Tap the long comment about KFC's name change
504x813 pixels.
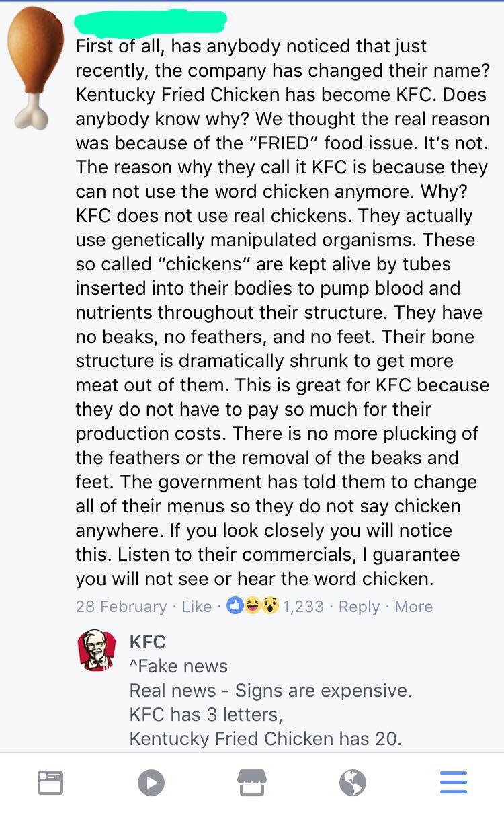pos(282,313)
